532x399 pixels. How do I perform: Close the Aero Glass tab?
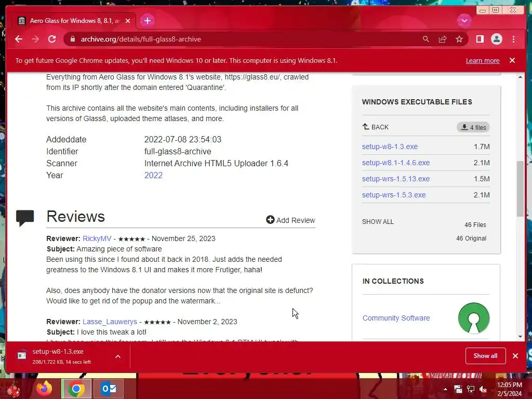click(x=128, y=21)
